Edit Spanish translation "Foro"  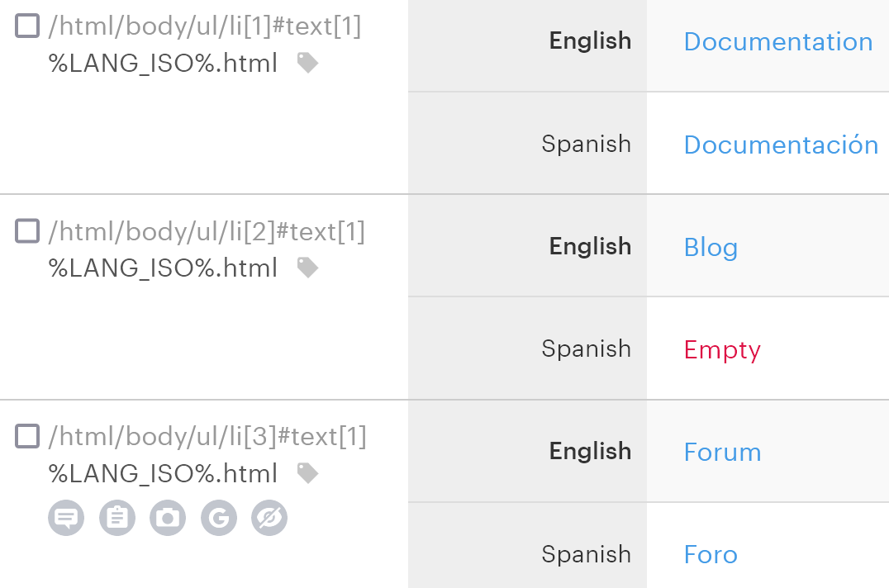click(711, 554)
